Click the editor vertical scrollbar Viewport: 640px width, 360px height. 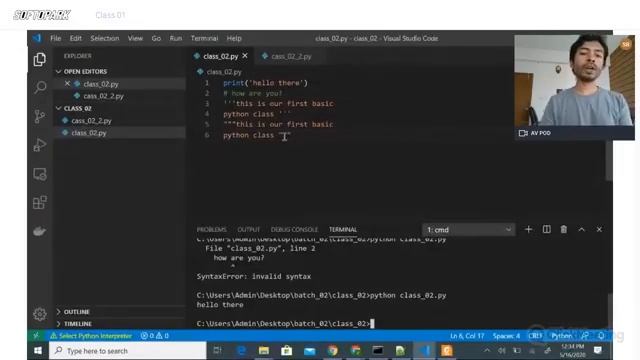click(609, 160)
